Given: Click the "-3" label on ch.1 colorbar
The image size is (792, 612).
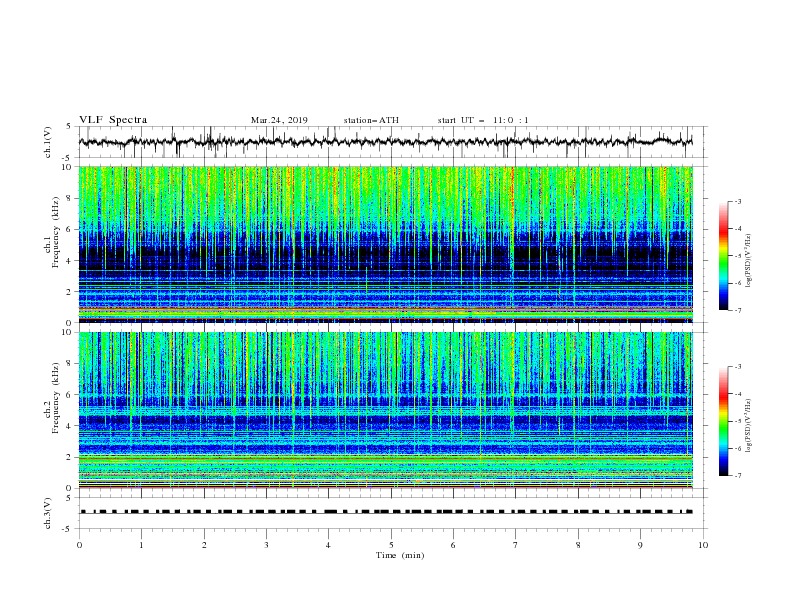Looking at the screenshot, I should [738, 201].
